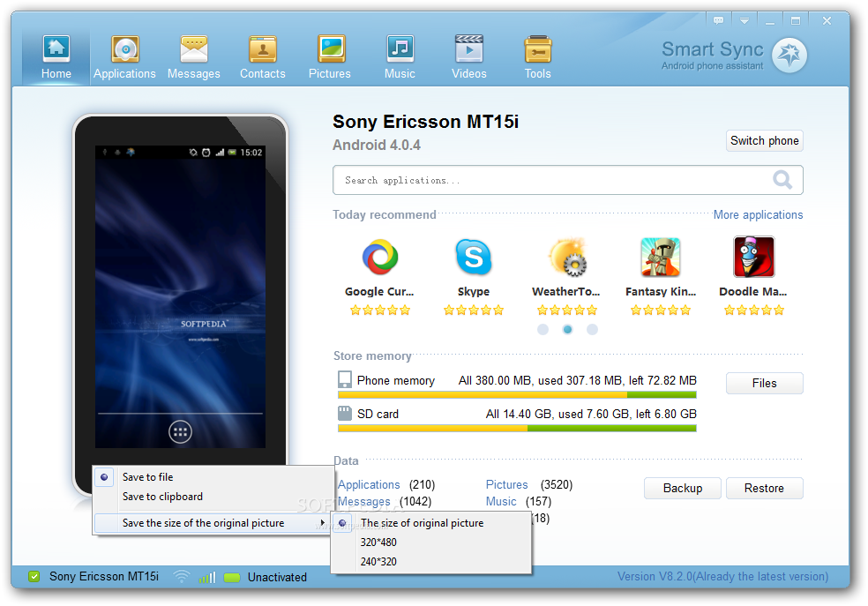The width and height of the screenshot is (868, 606).
Task: Click the Smart Sync logo badge
Action: pyautogui.click(x=789, y=55)
